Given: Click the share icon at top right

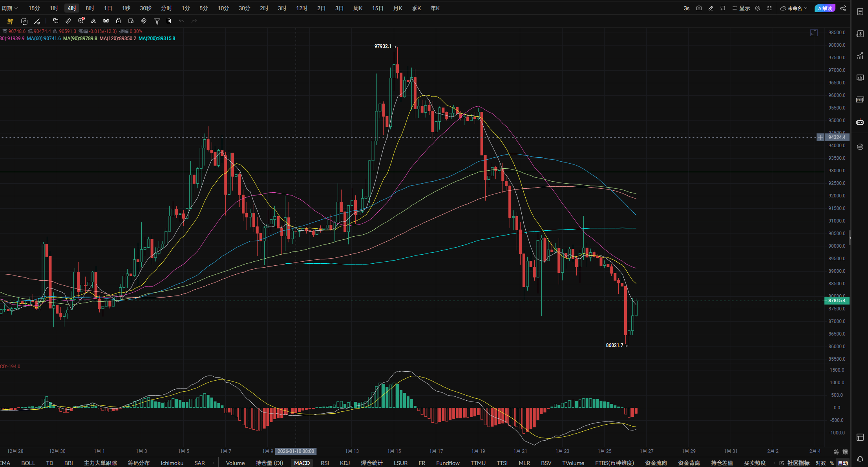Looking at the screenshot, I should 843,8.
